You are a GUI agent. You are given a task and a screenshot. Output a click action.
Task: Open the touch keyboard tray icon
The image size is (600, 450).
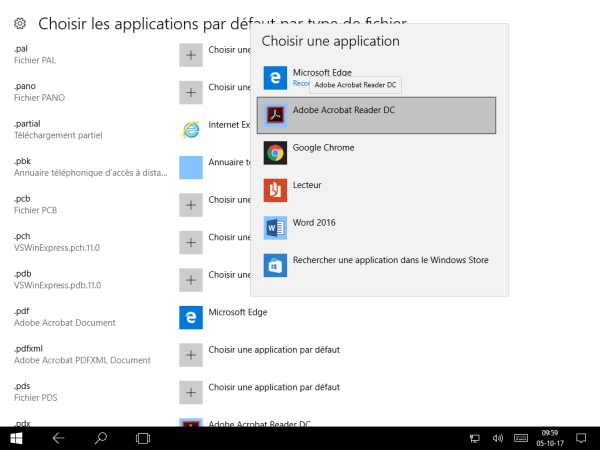point(521,438)
